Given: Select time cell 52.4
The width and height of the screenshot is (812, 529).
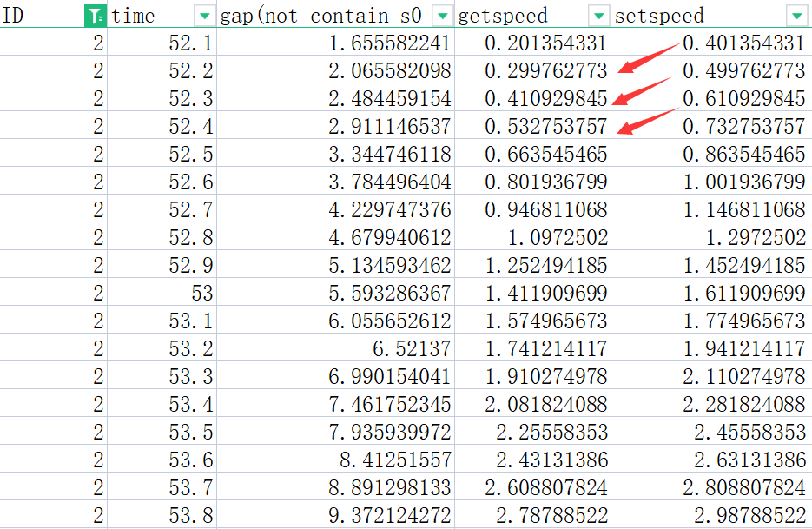Looking at the screenshot, I should [162, 126].
